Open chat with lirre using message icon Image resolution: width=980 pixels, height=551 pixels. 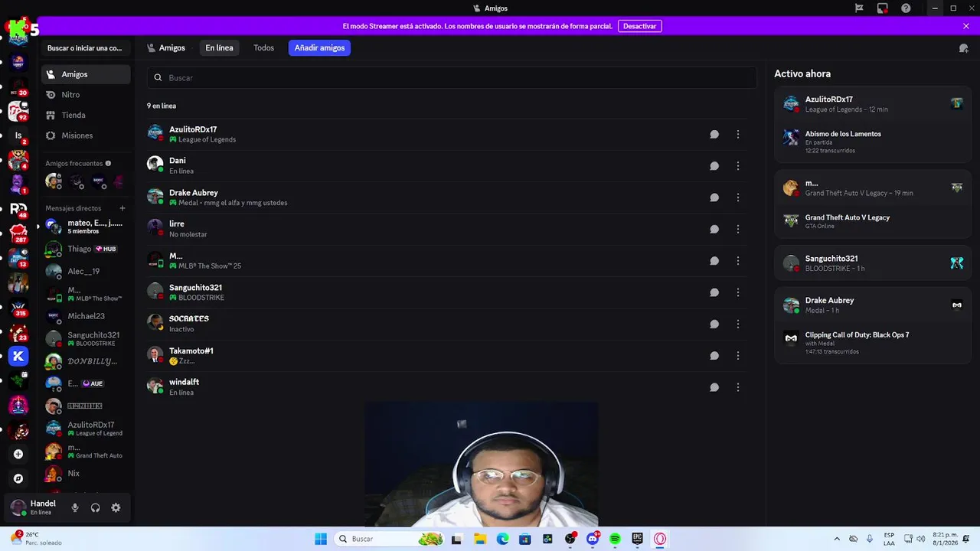[714, 229]
